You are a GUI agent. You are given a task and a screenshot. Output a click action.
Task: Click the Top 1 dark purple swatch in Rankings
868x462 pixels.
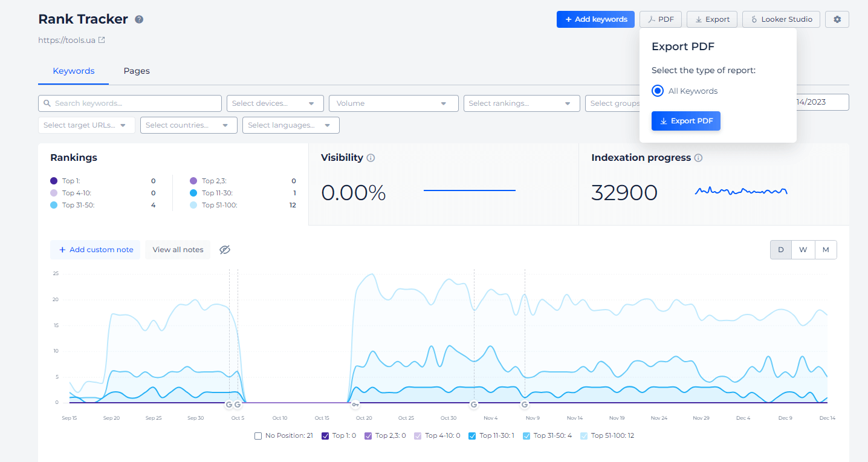coord(54,181)
